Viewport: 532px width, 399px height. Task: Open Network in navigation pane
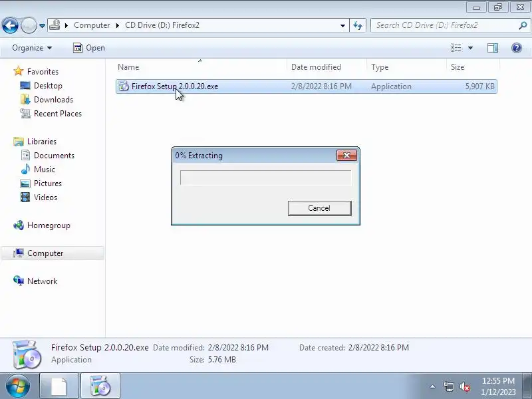tap(42, 281)
